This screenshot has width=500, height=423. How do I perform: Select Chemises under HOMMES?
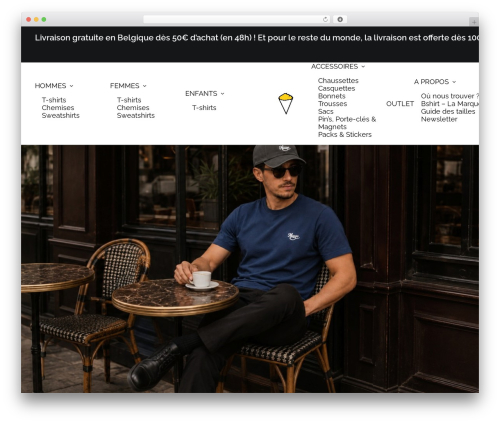pyautogui.click(x=58, y=108)
